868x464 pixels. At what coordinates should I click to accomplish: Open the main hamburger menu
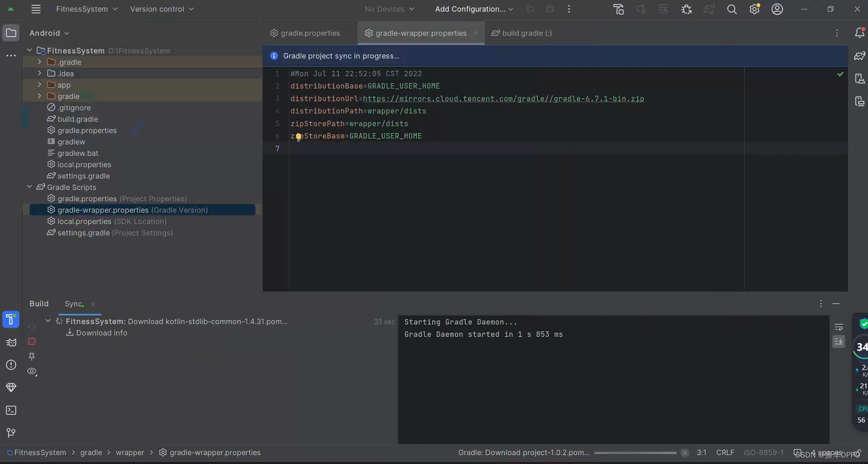[x=36, y=9]
